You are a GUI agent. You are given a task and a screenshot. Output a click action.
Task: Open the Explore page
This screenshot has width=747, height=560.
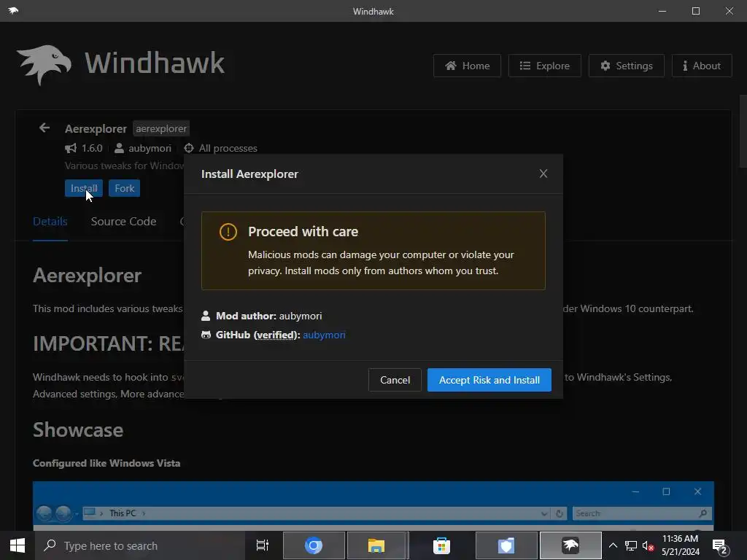pos(544,66)
